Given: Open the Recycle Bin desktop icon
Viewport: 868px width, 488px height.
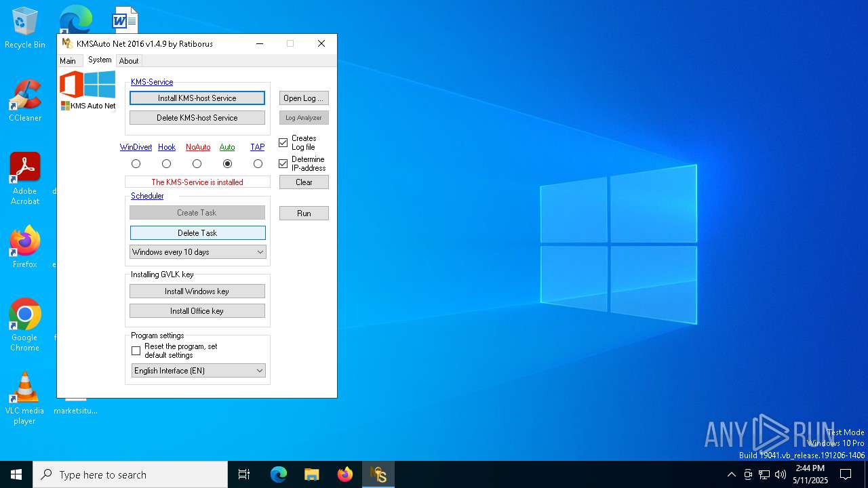Looking at the screenshot, I should click(x=25, y=28).
